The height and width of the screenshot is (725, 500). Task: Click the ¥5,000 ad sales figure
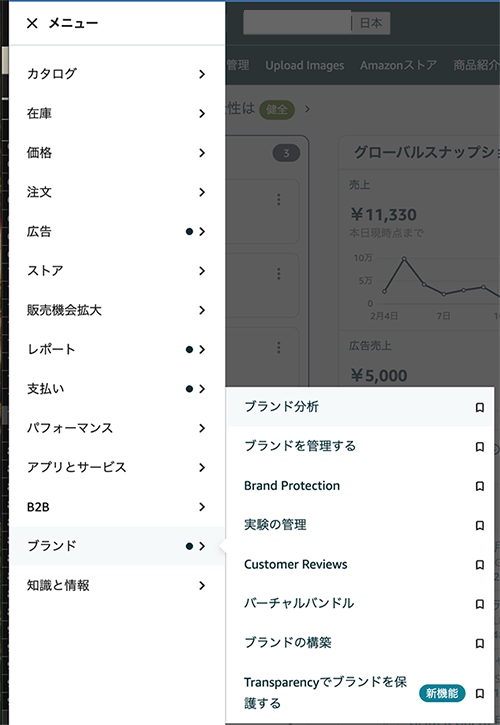click(379, 375)
